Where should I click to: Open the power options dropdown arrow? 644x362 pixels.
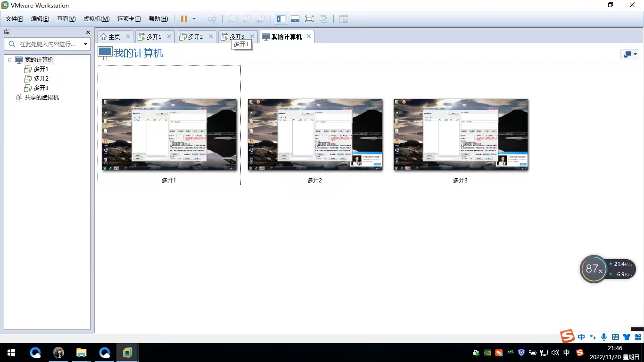point(194,19)
